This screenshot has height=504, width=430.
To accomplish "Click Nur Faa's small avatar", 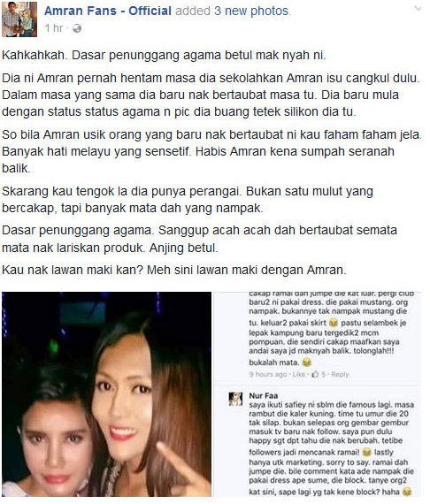I will (x=235, y=399).
